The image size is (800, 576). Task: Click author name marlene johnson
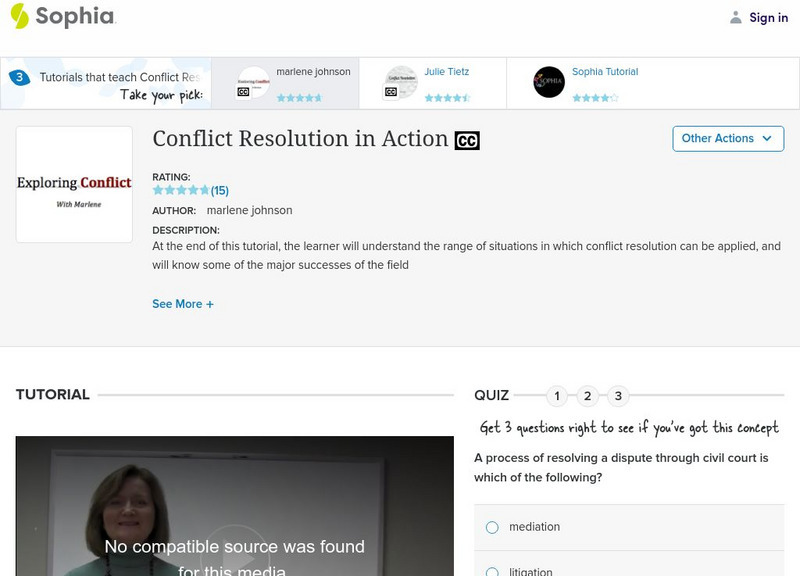pyautogui.click(x=249, y=210)
